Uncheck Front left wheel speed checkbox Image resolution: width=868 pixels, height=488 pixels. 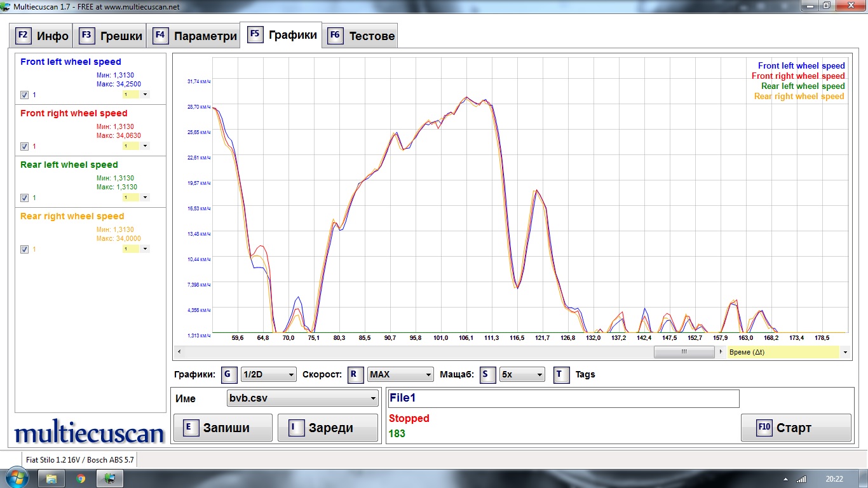(x=24, y=95)
